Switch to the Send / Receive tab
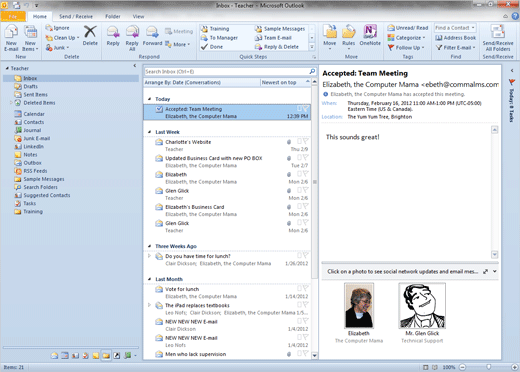Screen dimensions: 520x372 pos(76,16)
